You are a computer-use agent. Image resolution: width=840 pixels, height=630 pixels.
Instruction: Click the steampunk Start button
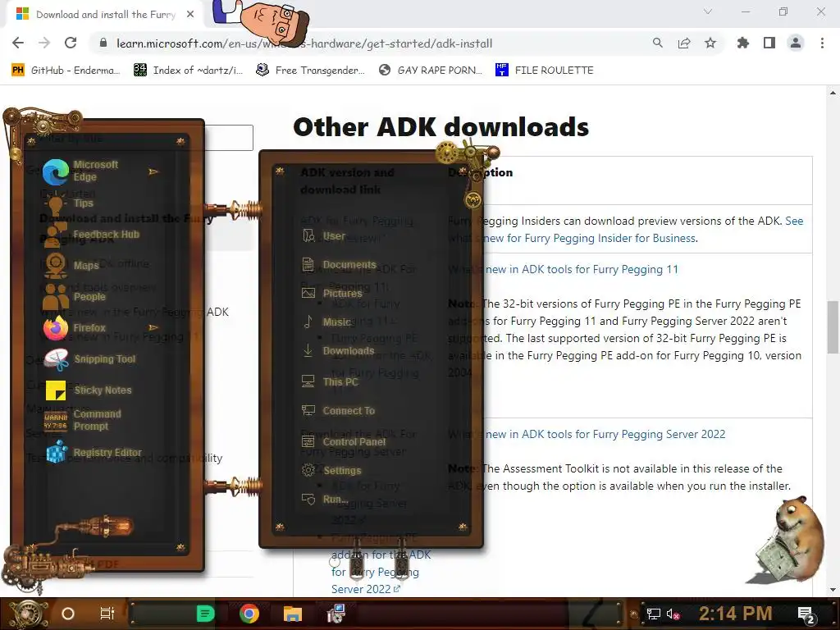coord(27,614)
